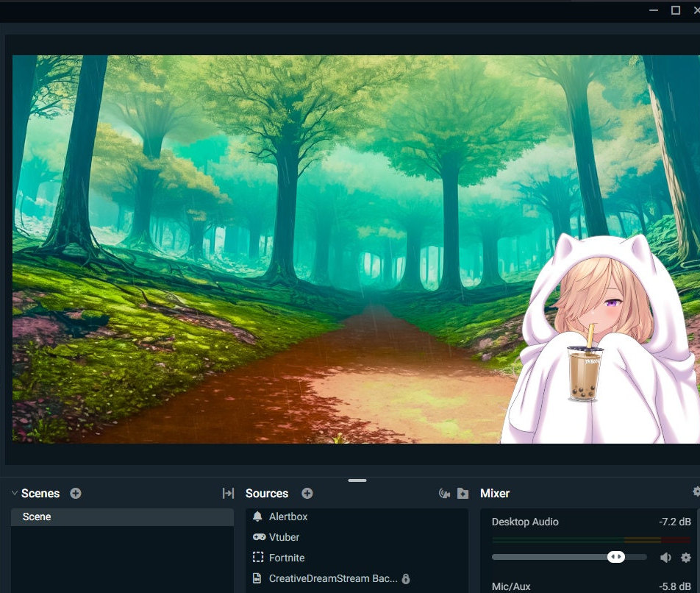Toggle the lock on CreativeDreamStream source
This screenshot has width=700, height=593.
[x=406, y=578]
